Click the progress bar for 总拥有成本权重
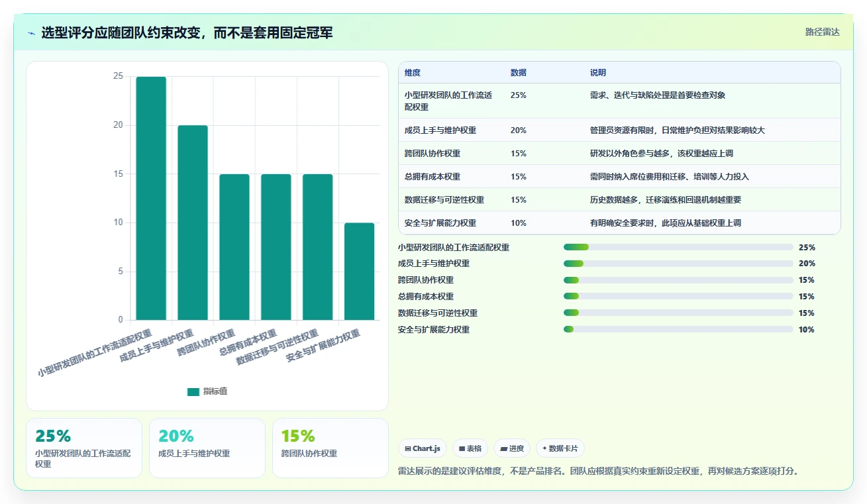 point(678,297)
